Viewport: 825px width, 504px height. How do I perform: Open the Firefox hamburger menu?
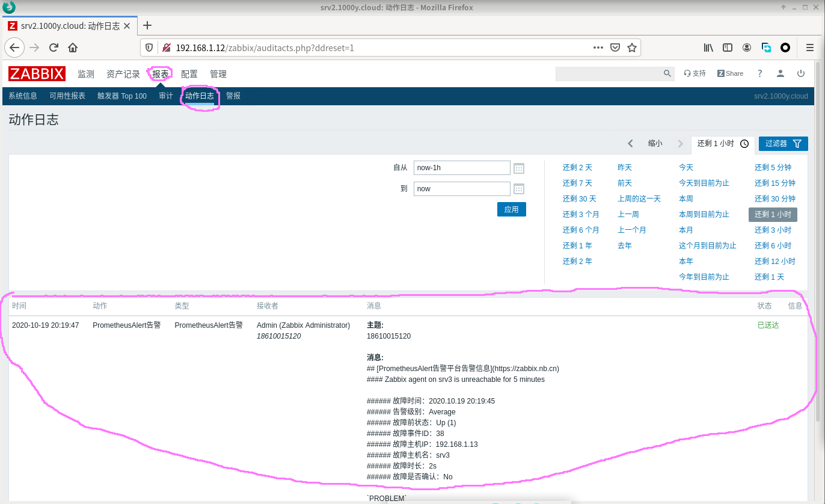point(809,48)
